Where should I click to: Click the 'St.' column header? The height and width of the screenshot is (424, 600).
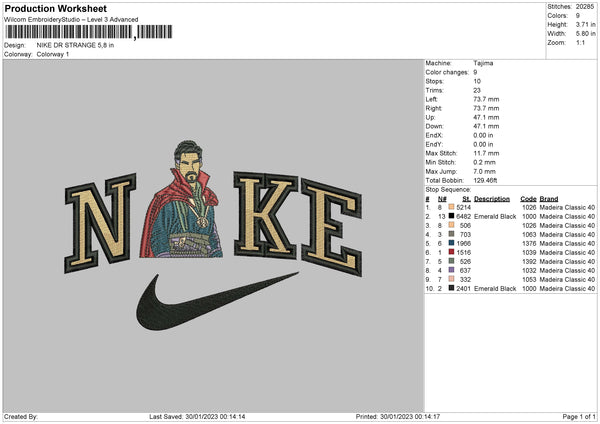(466, 199)
